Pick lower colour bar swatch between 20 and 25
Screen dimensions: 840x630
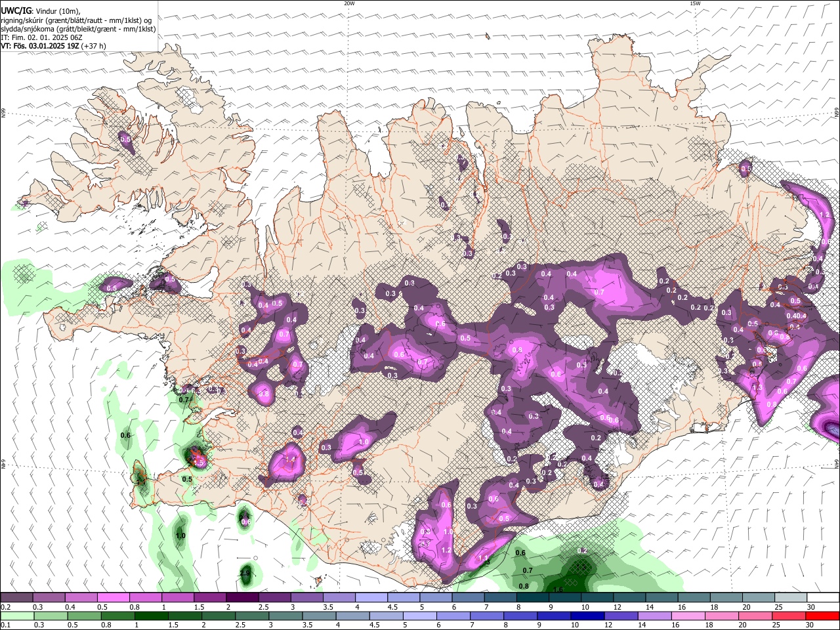coord(756,616)
